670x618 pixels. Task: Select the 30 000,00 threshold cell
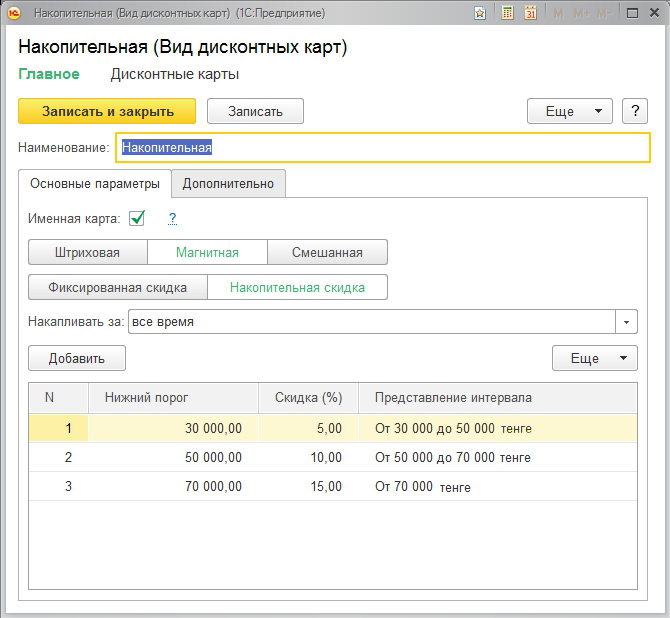(173, 428)
